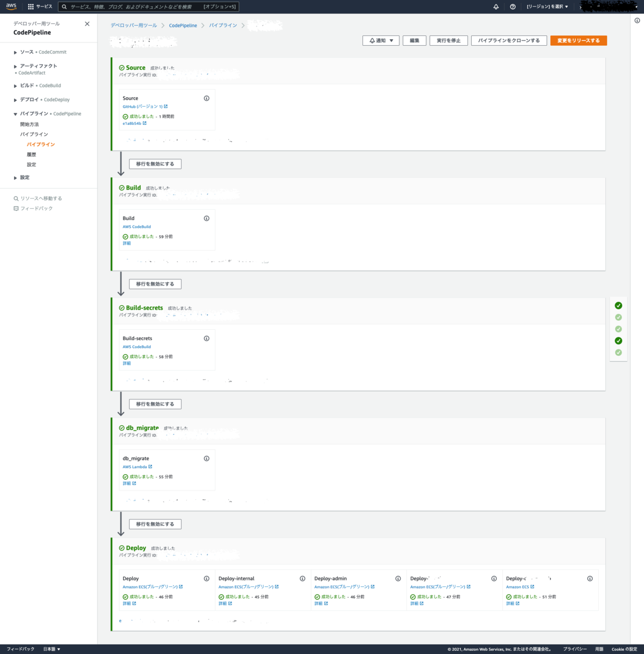This screenshot has height=654, width=644.
Task: Open 詳細 link under db_migrate action
Action: coord(129,483)
